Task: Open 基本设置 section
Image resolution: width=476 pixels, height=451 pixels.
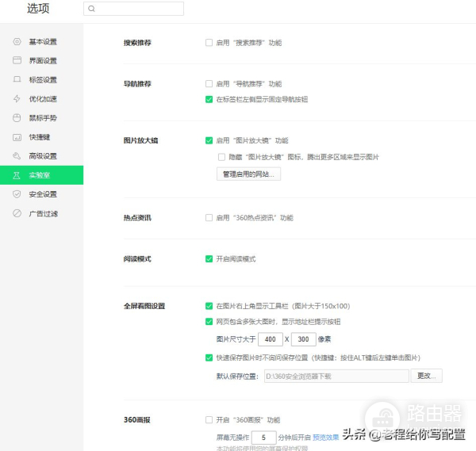Action: point(41,41)
